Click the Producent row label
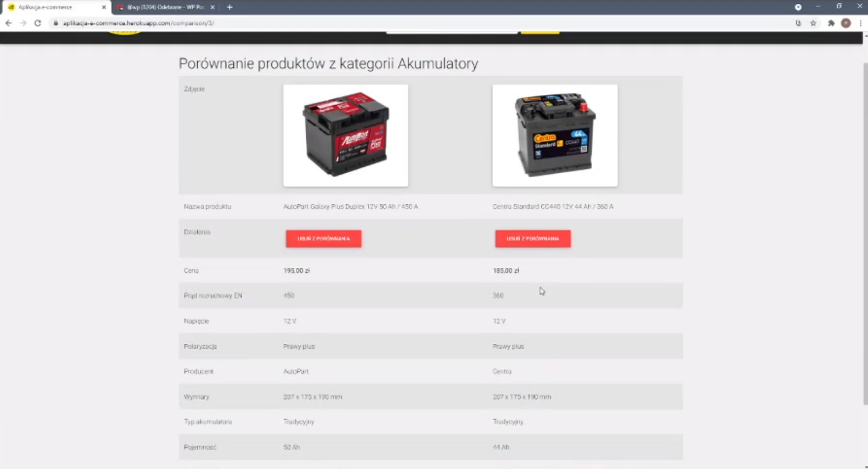Image resolution: width=868 pixels, height=469 pixels. (199, 372)
